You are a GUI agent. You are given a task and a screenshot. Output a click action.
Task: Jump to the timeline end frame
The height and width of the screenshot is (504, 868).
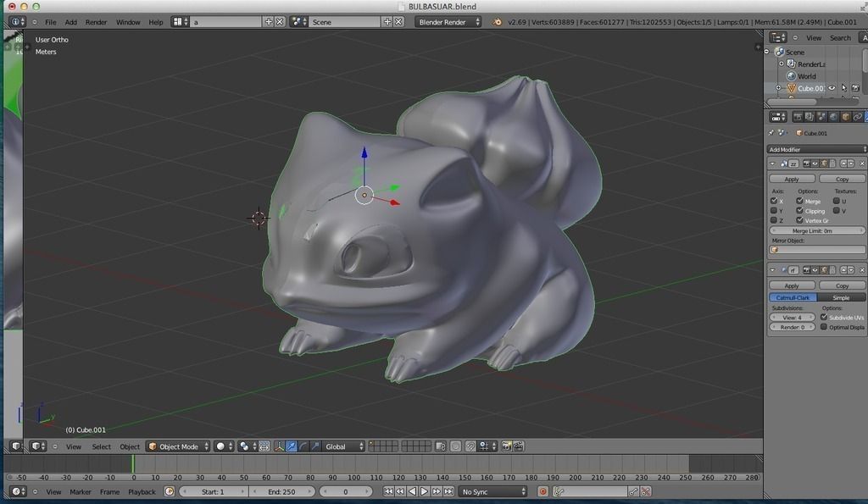tap(448, 491)
